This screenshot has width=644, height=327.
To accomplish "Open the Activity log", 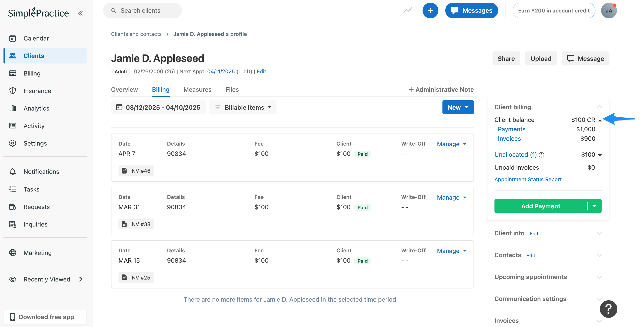I will 45,126.
